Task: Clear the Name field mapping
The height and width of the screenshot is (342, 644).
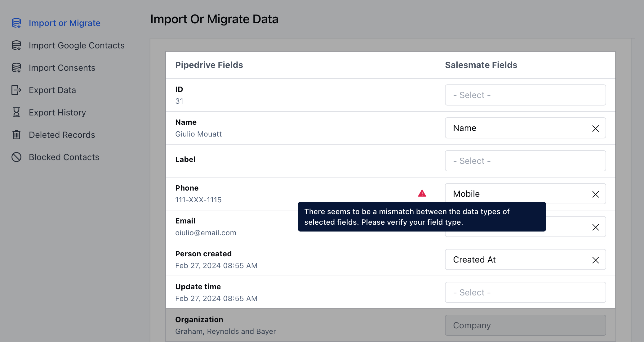Action: pos(595,128)
